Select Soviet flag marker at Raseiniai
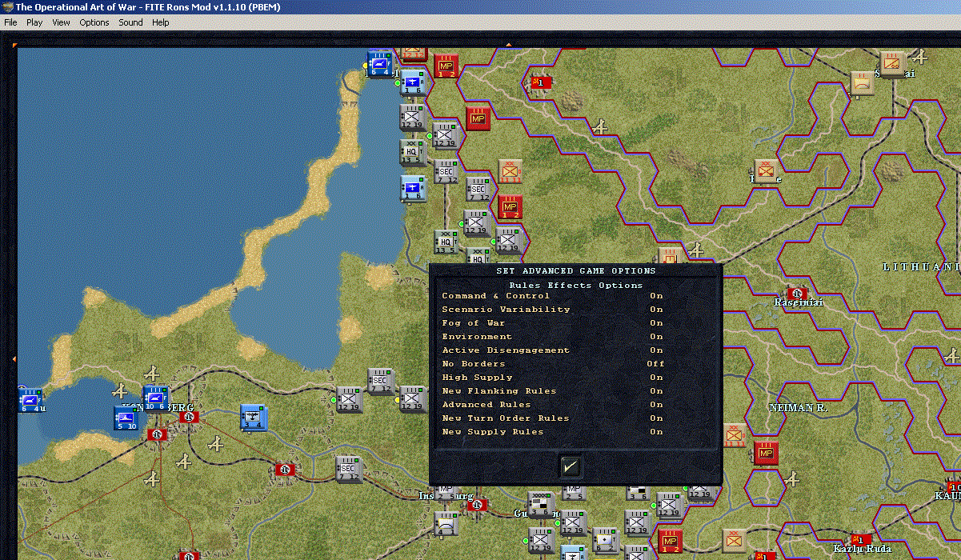961x560 pixels. coord(796,293)
